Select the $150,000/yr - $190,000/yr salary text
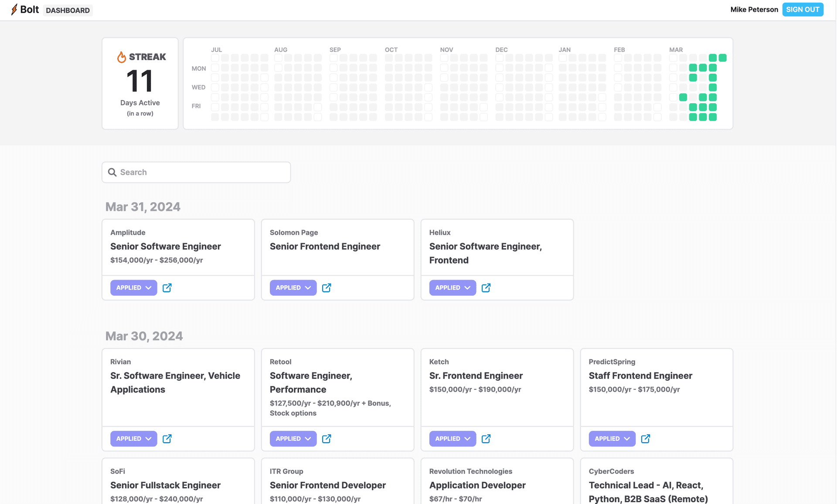The height and width of the screenshot is (504, 837). (475, 389)
